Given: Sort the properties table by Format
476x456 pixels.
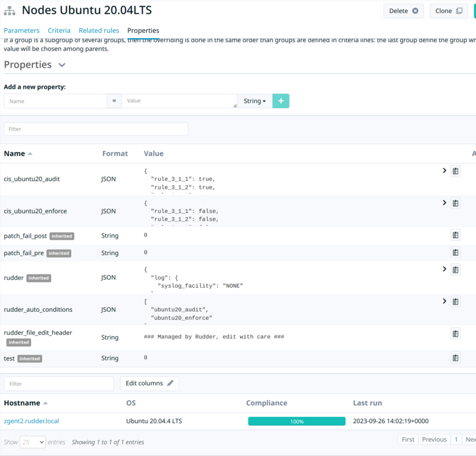Looking at the screenshot, I should (x=115, y=154).
